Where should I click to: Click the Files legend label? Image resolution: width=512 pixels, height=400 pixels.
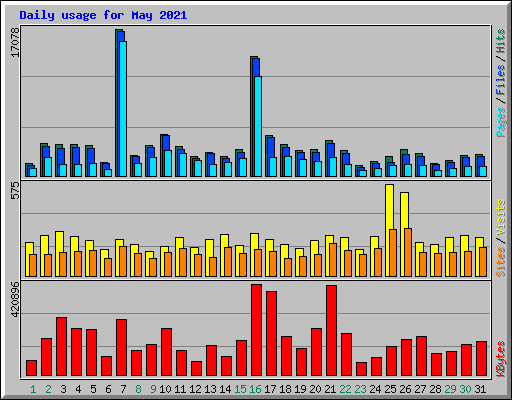[x=500, y=80]
